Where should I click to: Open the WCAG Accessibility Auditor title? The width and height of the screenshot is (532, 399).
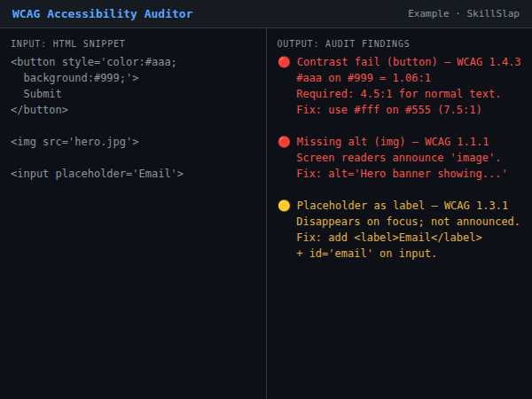[x=102, y=14]
